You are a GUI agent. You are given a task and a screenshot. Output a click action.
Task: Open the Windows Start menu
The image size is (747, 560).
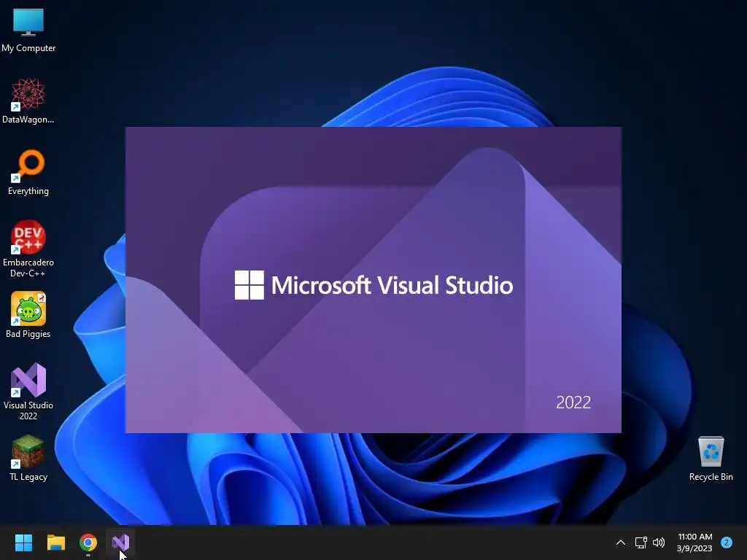pyautogui.click(x=23, y=542)
